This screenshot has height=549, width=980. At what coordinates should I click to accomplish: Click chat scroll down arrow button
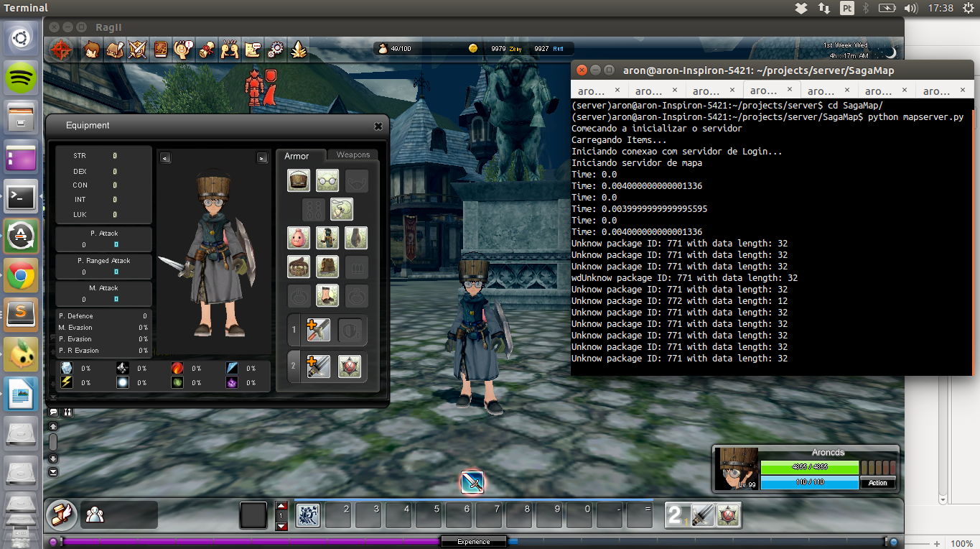click(53, 458)
